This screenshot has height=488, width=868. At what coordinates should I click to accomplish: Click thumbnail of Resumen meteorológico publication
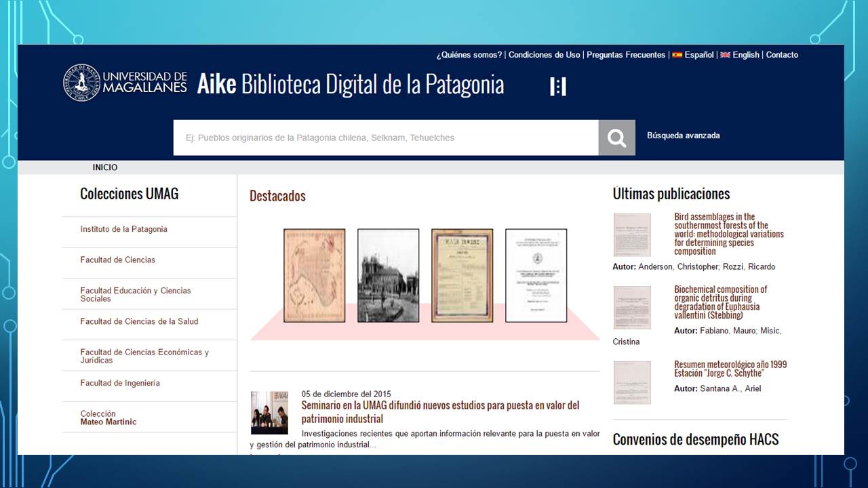click(632, 382)
